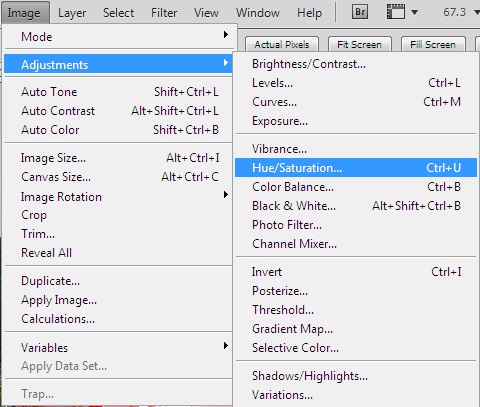Open Selective Color adjustment
The image size is (480, 407).
point(356,348)
